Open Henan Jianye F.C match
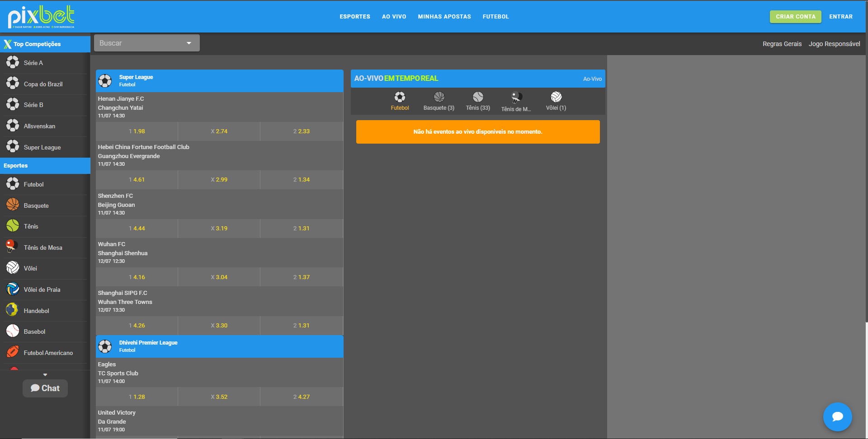868x439 pixels. click(219, 107)
